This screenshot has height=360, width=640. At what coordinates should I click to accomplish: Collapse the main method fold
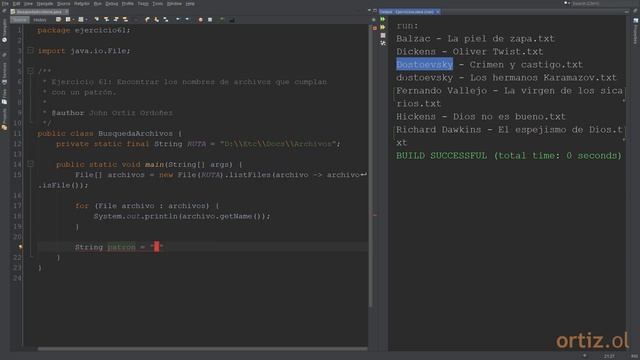coord(30,164)
